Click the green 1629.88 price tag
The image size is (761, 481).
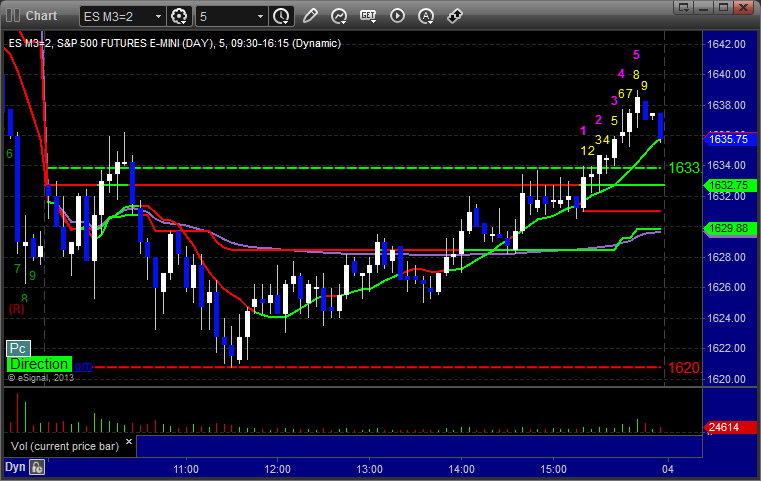click(x=729, y=228)
